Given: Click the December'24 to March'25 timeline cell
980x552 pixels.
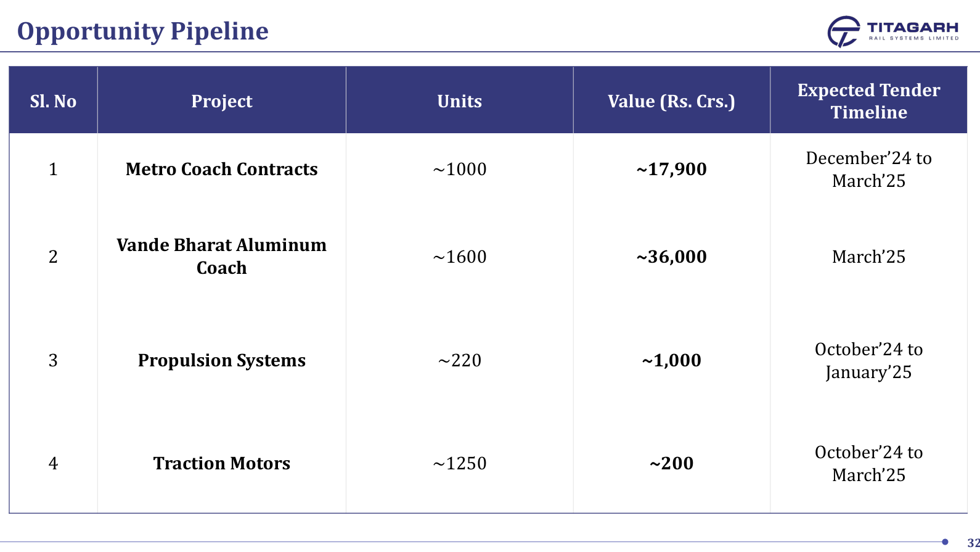Looking at the screenshot, I should pyautogui.click(x=868, y=170).
